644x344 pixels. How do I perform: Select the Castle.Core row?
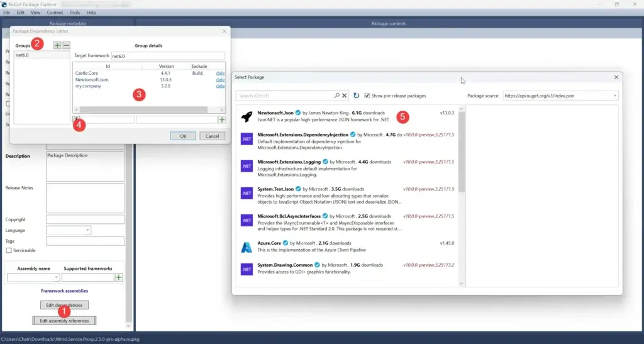pyautogui.click(x=149, y=73)
